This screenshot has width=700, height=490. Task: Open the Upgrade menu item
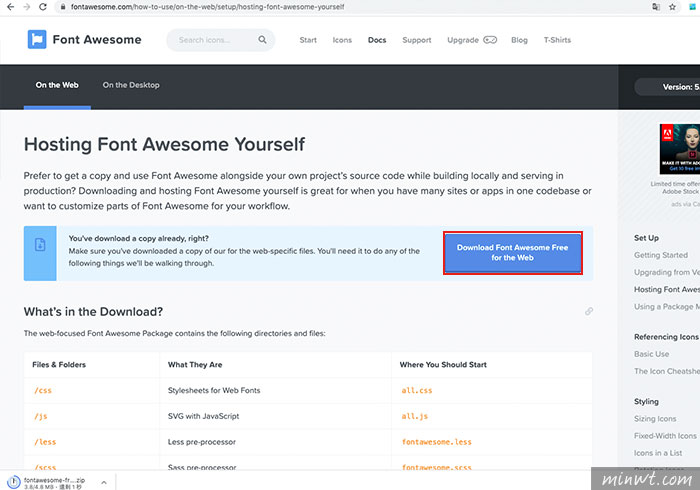pyautogui.click(x=463, y=40)
